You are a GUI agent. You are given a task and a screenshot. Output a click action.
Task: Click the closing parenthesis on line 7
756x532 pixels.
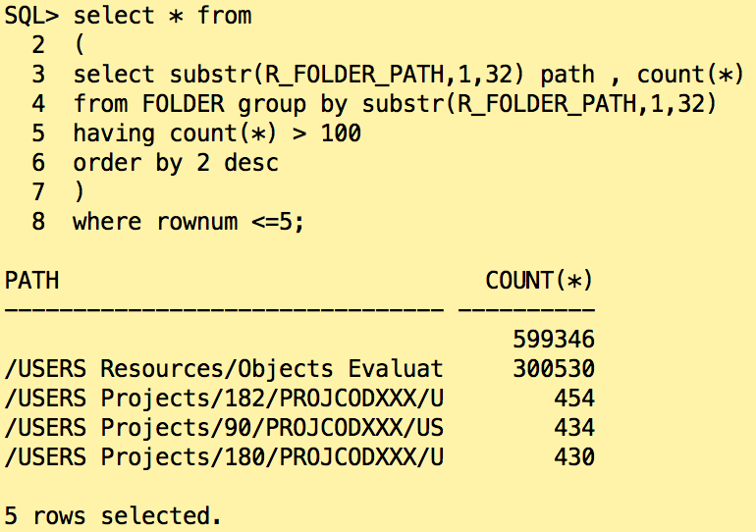80,192
